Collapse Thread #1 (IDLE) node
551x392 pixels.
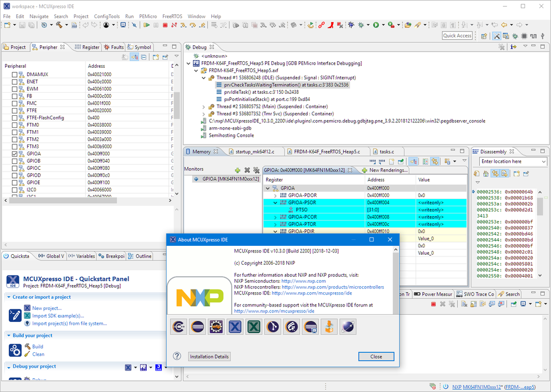tap(204, 78)
